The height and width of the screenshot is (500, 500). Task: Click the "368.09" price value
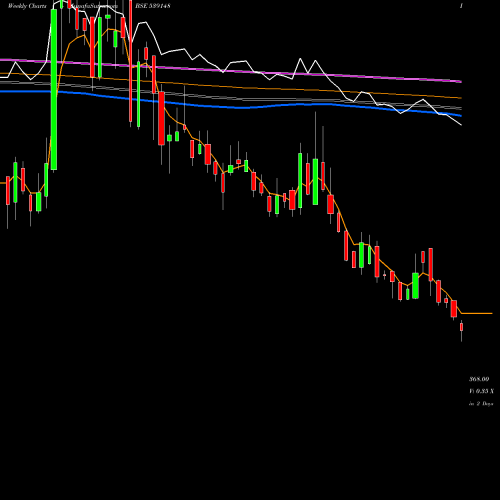(479, 379)
